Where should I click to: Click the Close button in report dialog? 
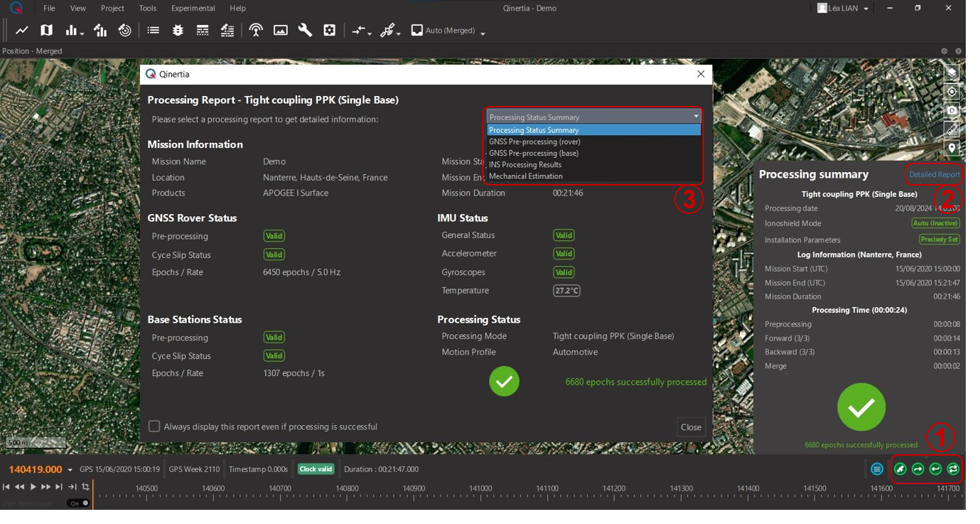click(691, 427)
